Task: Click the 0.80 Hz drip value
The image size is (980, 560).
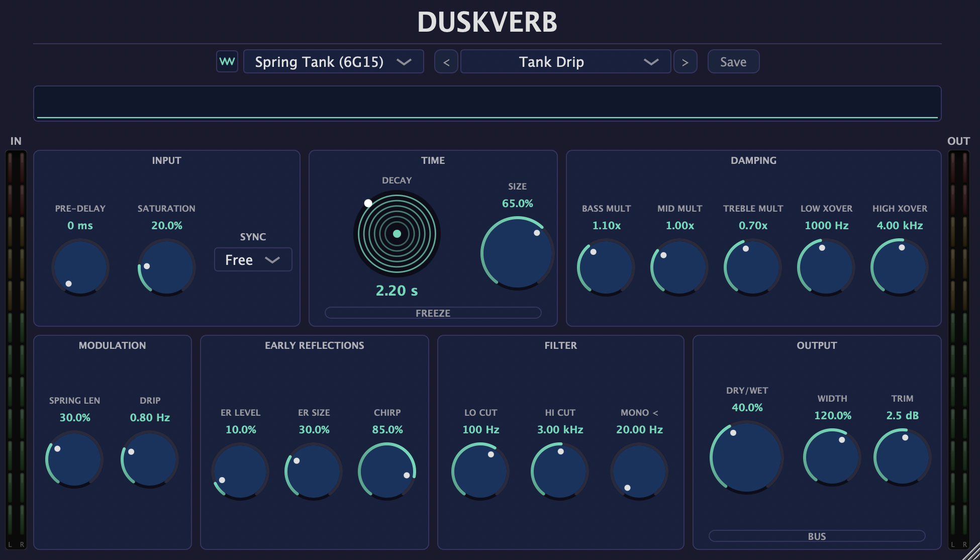Action: tap(150, 417)
